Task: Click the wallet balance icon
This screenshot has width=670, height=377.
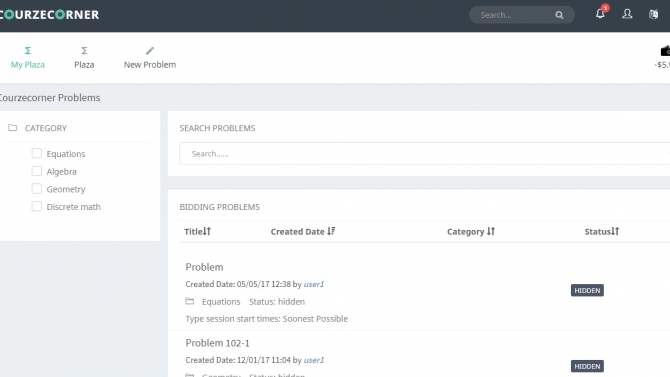Action: click(665, 51)
